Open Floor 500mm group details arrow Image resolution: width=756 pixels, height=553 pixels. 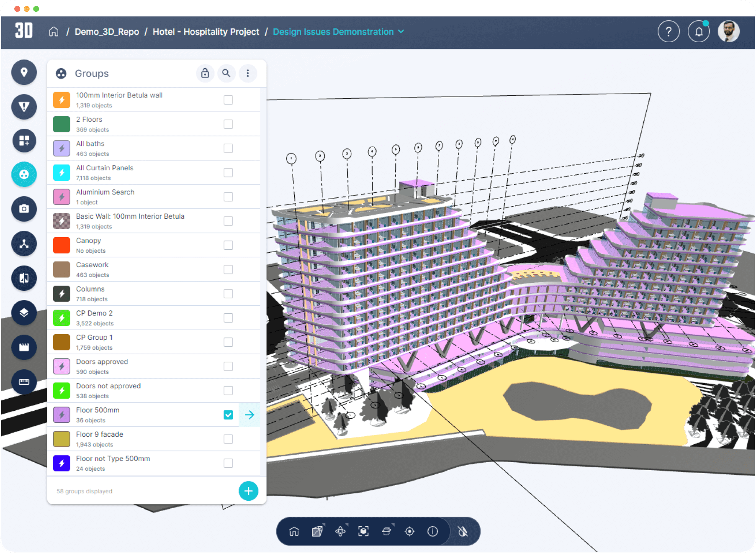[x=249, y=415]
